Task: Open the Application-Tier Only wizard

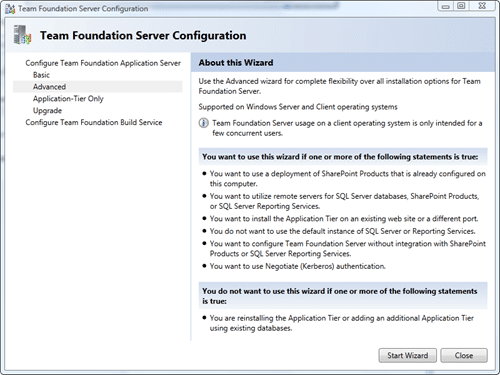Action: 68,99
